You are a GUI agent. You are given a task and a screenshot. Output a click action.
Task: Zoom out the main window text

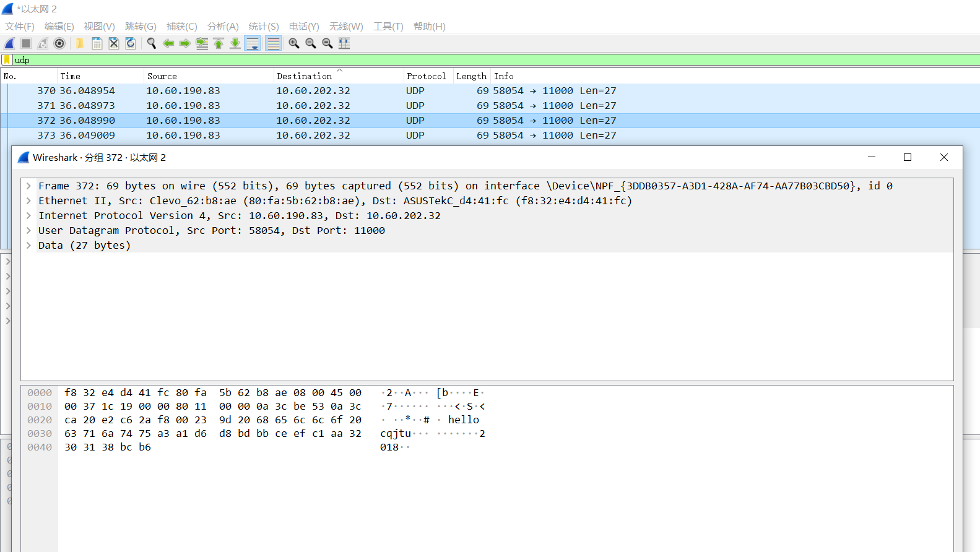(311, 43)
